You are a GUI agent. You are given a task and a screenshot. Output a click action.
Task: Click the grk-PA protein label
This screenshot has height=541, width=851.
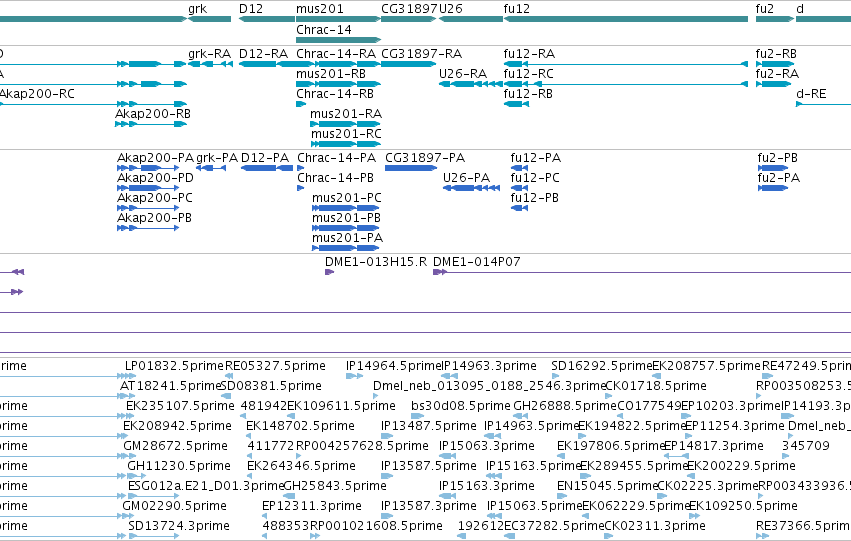[x=217, y=158]
